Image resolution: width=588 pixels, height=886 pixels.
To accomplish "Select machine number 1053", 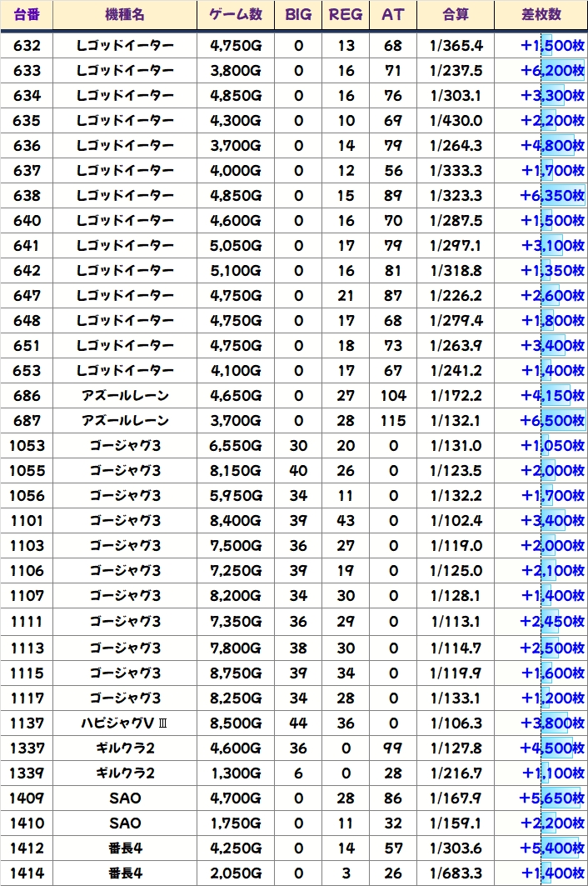I will click(27, 446).
